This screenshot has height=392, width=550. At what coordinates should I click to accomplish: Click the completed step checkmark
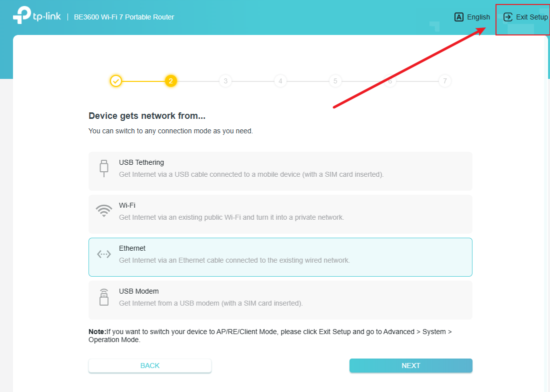115,80
